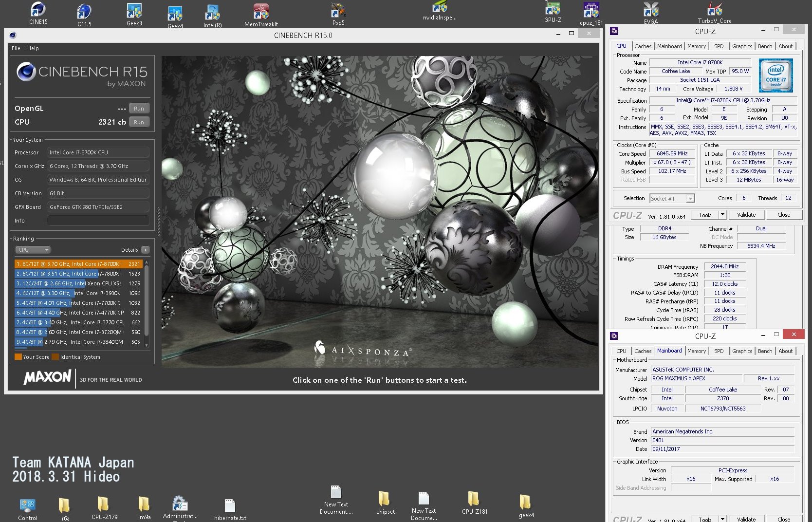
Task: Select the Xeon X5650 ranking entry
Action: (x=78, y=283)
